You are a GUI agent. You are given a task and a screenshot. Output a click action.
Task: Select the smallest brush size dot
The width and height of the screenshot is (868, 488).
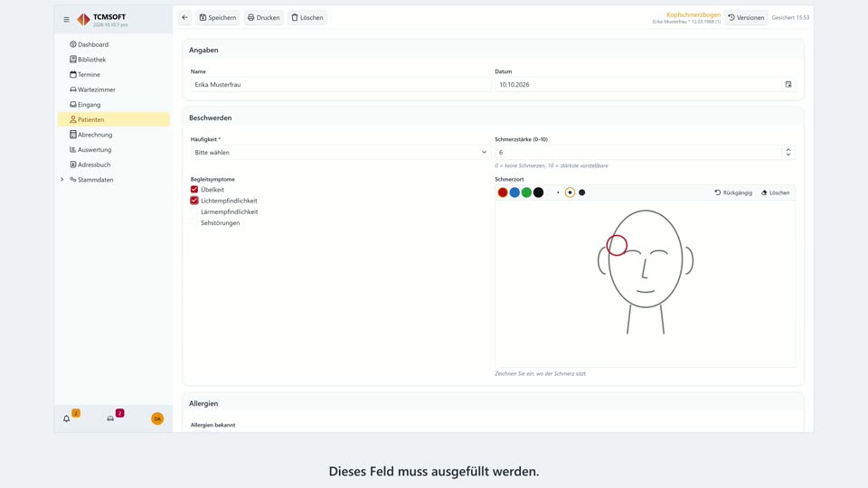558,192
